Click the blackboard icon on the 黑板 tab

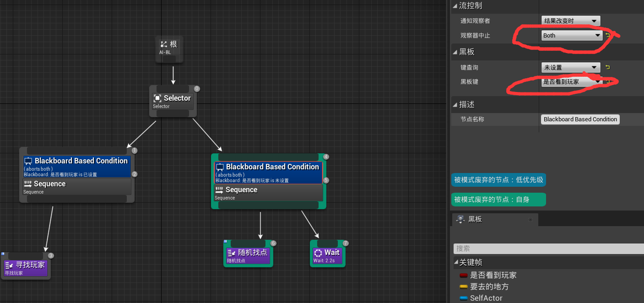pos(460,219)
